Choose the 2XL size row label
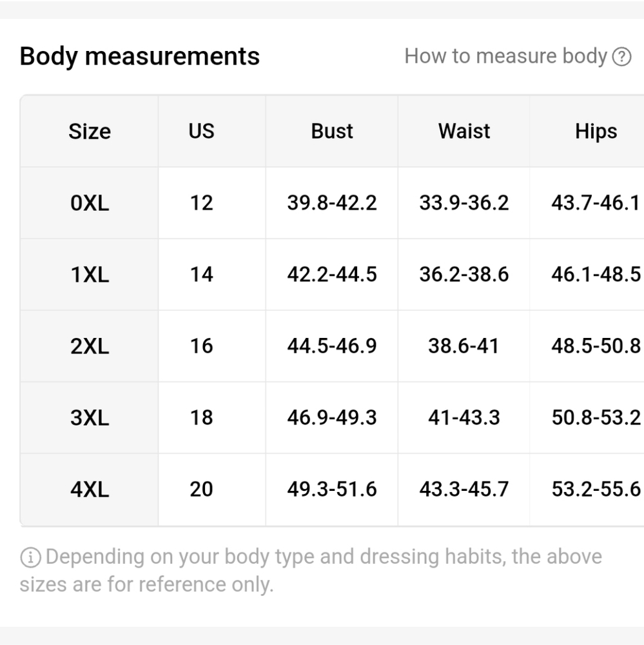The height and width of the screenshot is (645, 644). pos(90,346)
